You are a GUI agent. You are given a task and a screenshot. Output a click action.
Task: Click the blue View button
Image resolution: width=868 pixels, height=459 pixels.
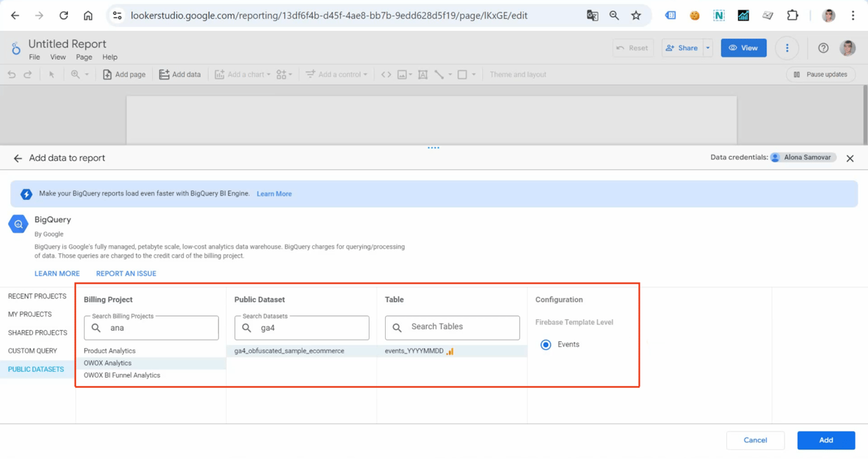743,48
